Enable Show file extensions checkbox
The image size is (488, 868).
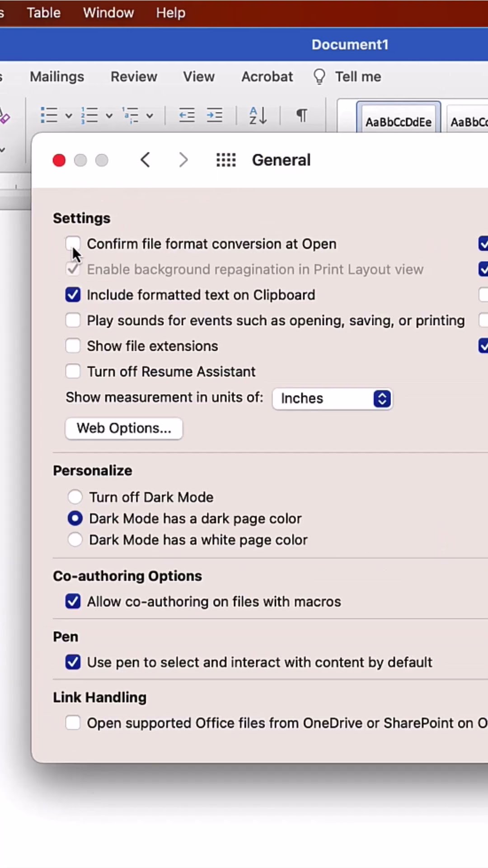click(x=73, y=346)
